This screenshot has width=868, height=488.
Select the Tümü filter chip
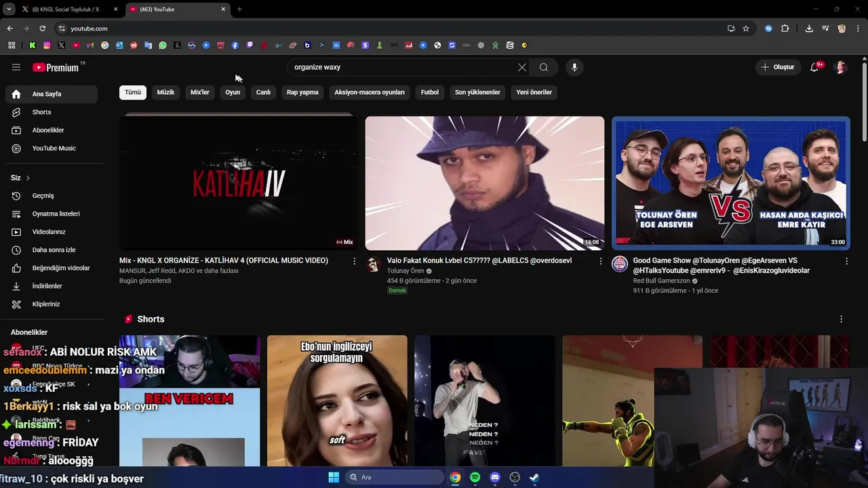pyautogui.click(x=133, y=92)
